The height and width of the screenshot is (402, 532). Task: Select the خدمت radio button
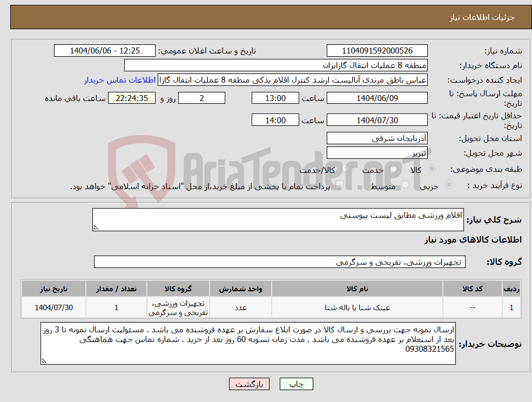point(393,169)
